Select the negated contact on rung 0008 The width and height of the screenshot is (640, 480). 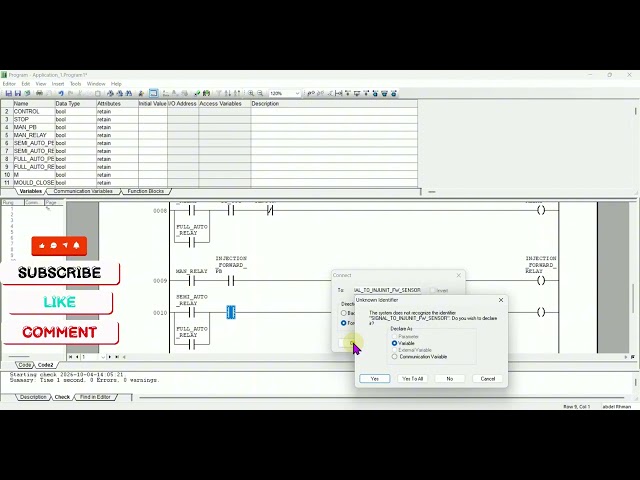click(270, 210)
